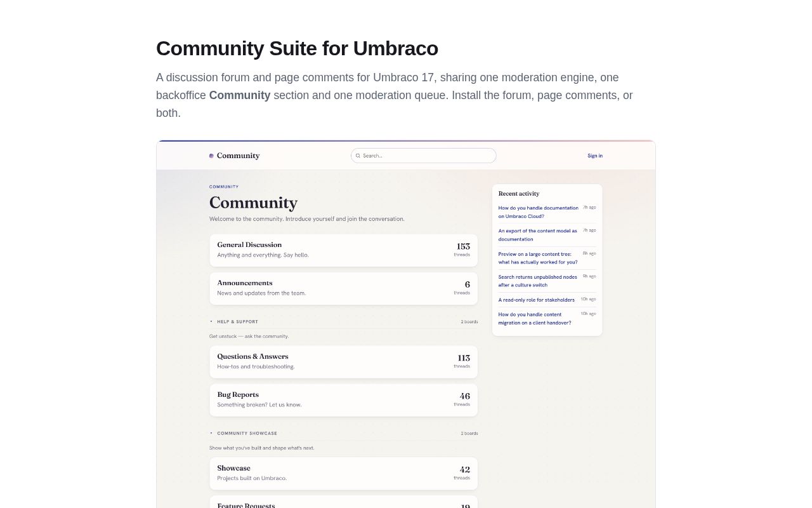This screenshot has width=812, height=508.
Task: Click the Recent activity heading
Action: click(519, 194)
